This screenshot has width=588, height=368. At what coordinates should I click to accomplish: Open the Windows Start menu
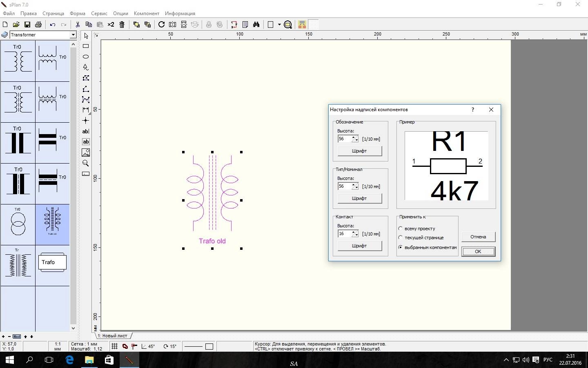pos(9,360)
